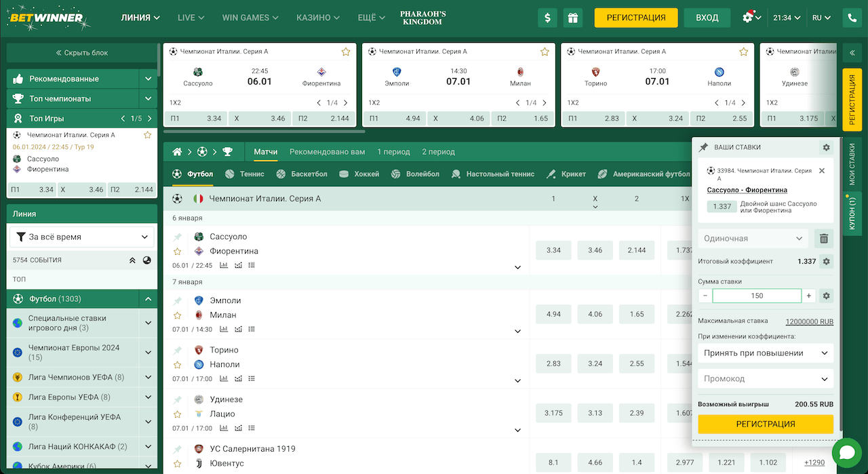Toggle favorite star for Торино match row
The width and height of the screenshot is (868, 474).
178,365
